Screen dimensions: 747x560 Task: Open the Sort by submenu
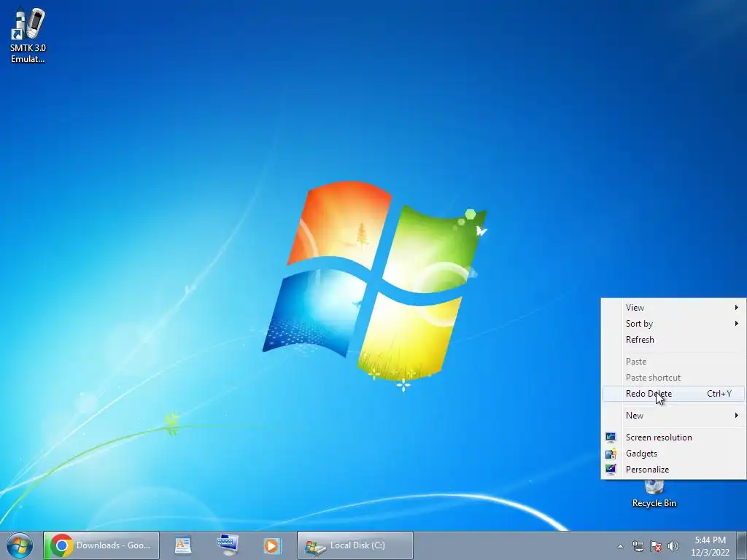coord(673,324)
